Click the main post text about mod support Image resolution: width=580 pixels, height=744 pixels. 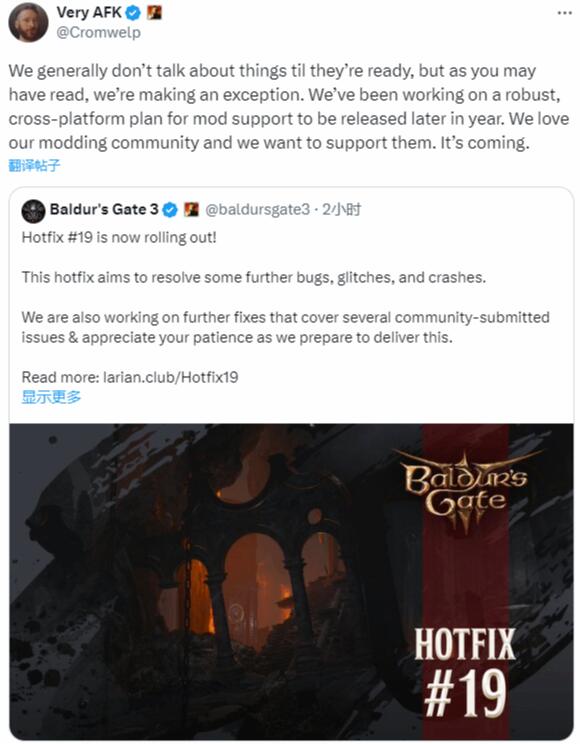coord(289,106)
